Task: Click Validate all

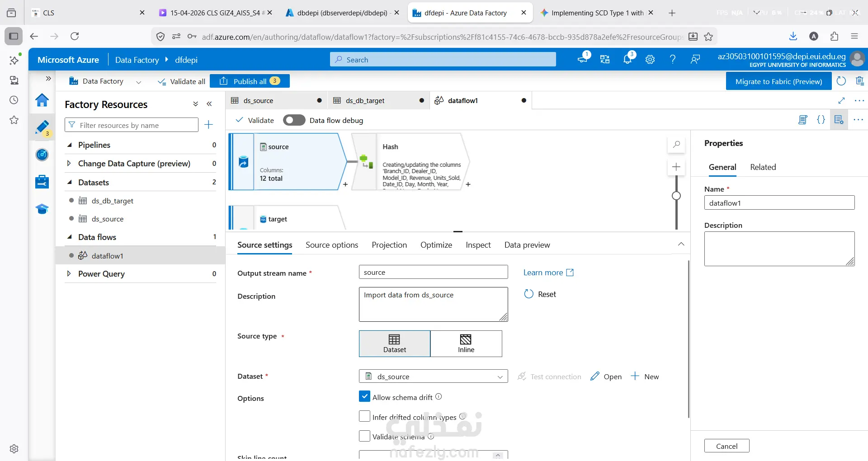Action: click(x=181, y=81)
